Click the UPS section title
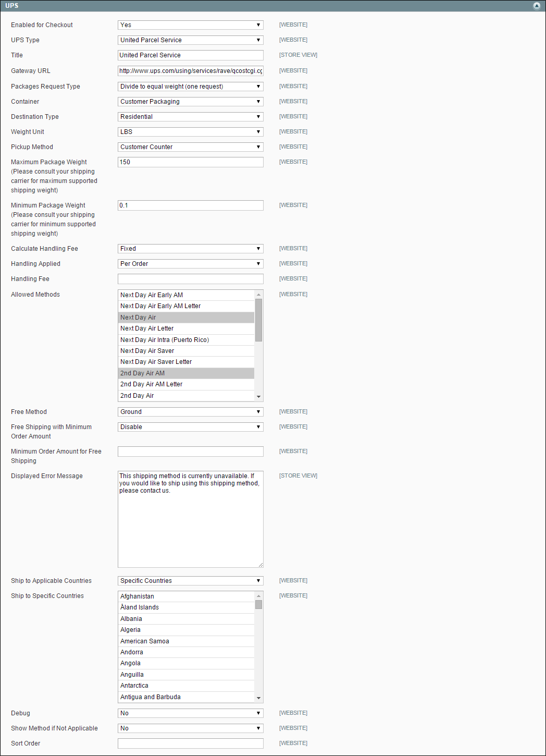This screenshot has width=546, height=756. point(12,6)
